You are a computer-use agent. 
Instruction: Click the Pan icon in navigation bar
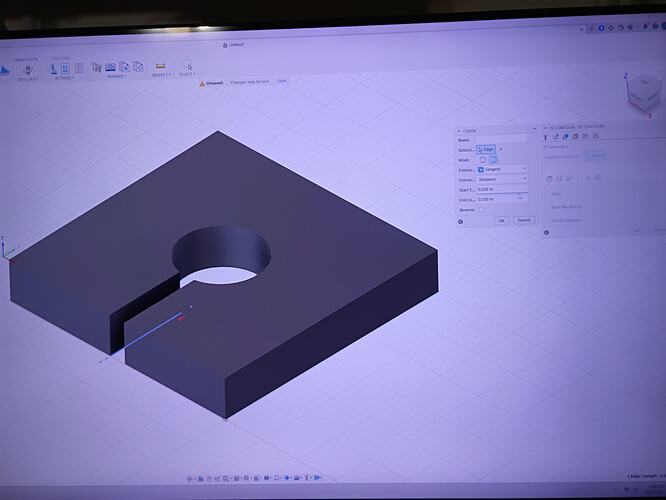(209, 478)
